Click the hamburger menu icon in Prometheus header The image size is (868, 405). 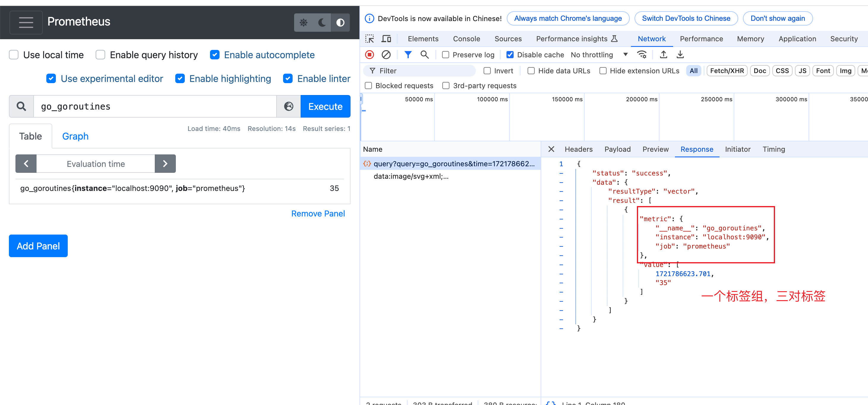(x=26, y=22)
